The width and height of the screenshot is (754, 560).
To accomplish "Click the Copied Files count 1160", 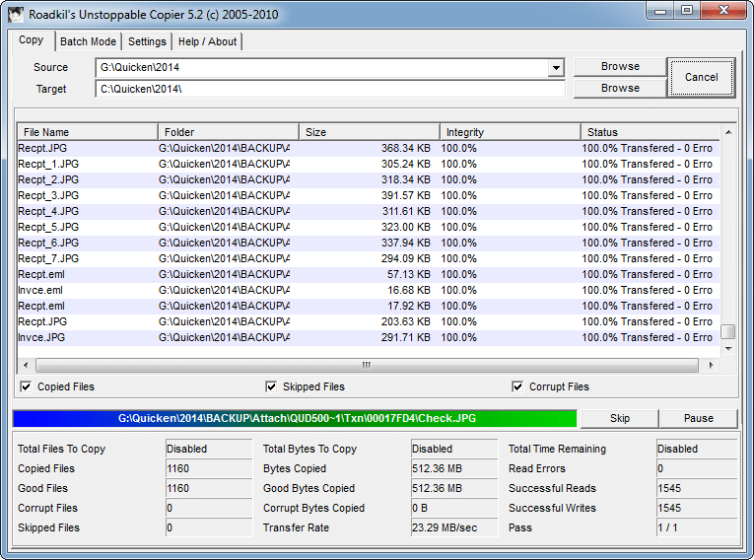I will tap(209, 468).
